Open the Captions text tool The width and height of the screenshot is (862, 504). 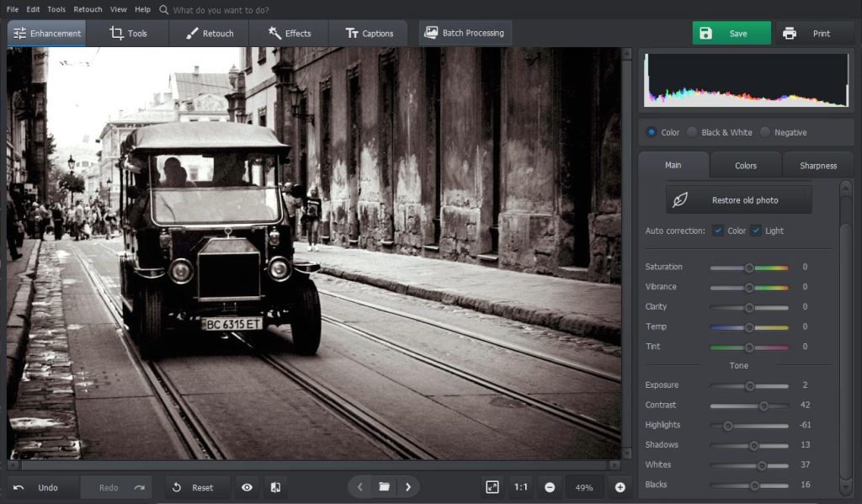(370, 33)
